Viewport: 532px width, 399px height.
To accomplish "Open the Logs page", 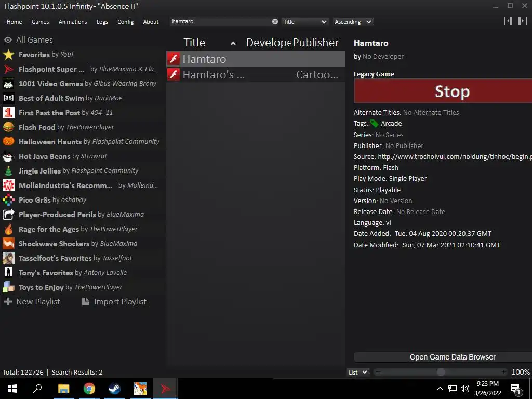I will click(x=102, y=22).
